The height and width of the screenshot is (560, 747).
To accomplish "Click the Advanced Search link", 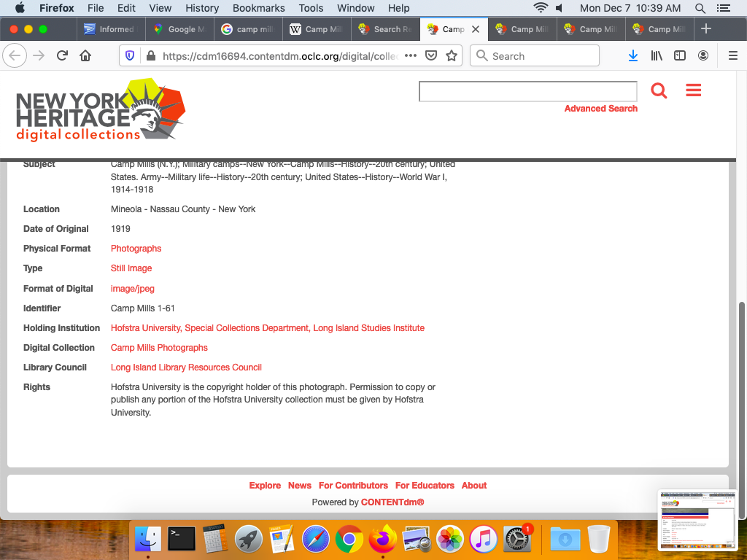I will pyautogui.click(x=600, y=109).
